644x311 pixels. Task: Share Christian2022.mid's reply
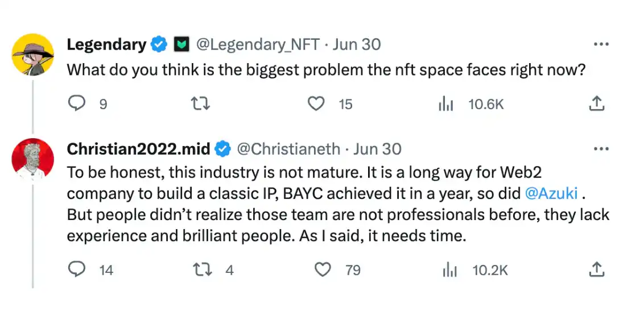596,269
